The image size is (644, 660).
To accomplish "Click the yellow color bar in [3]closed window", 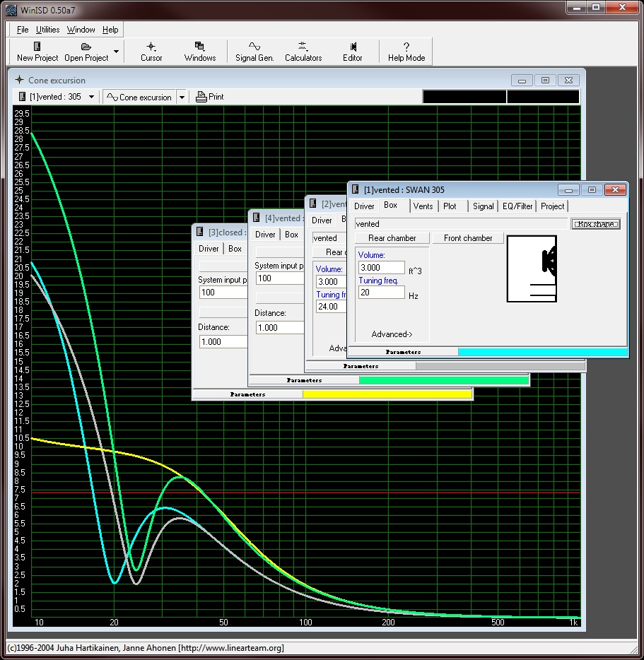I will pyautogui.click(x=387, y=394).
